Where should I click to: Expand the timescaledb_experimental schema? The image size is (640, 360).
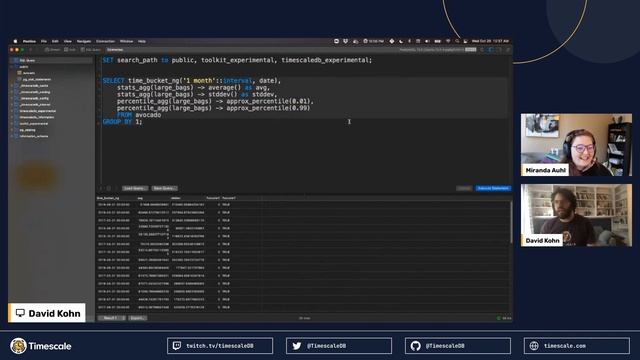pyautogui.click(x=12, y=111)
